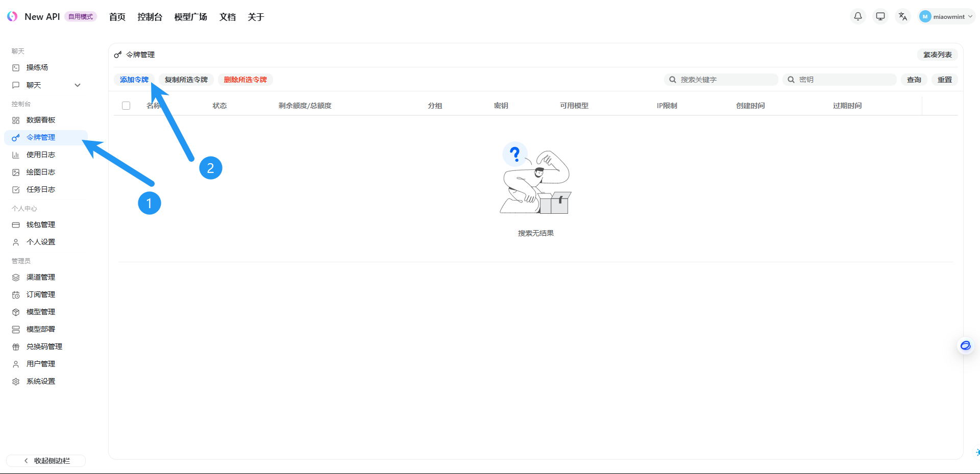980x474 pixels.
Task: Click the New API logo icon
Action: click(x=12, y=16)
